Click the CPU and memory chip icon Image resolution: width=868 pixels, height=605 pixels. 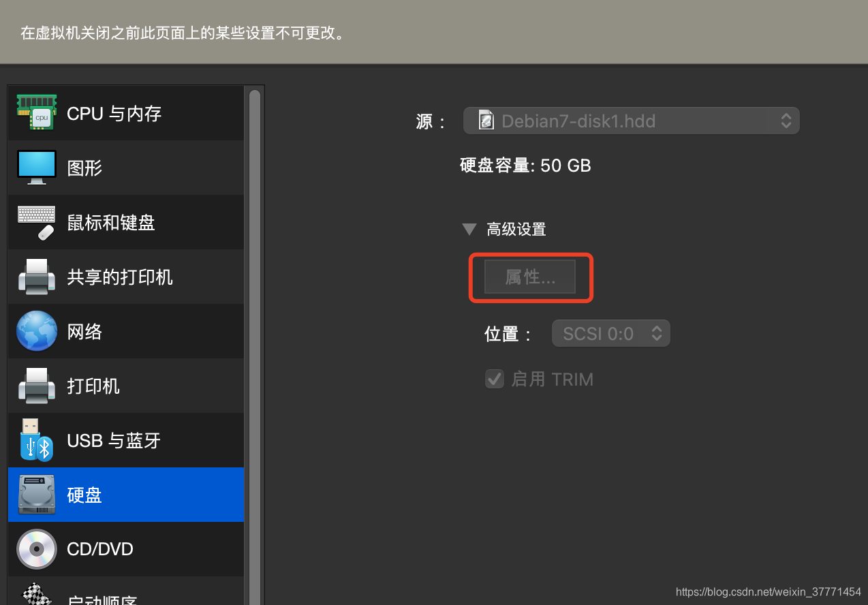point(37,112)
